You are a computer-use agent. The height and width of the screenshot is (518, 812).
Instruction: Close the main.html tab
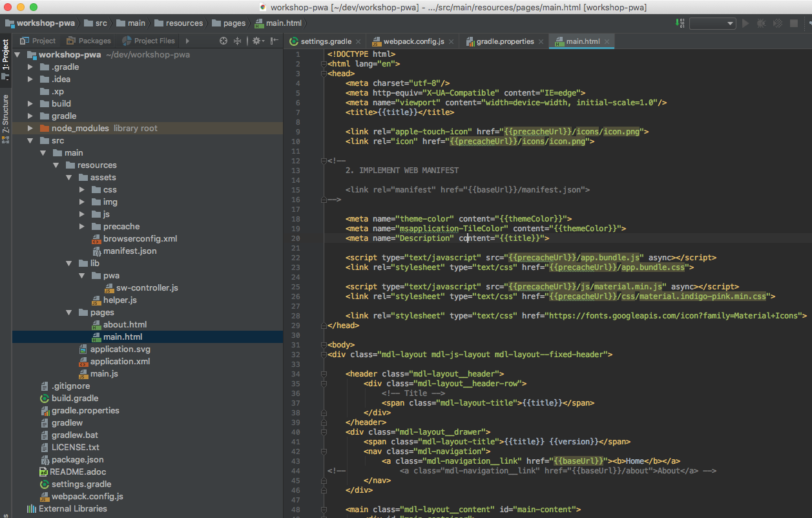coord(607,41)
